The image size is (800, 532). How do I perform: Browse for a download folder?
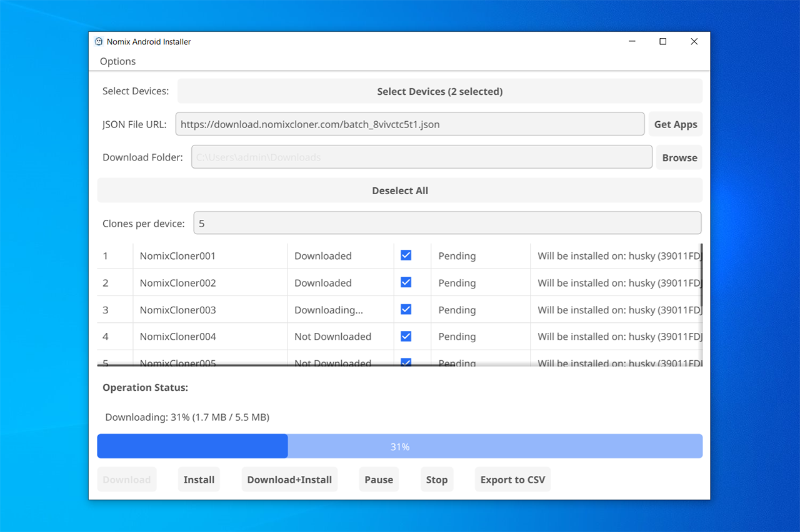coord(679,157)
